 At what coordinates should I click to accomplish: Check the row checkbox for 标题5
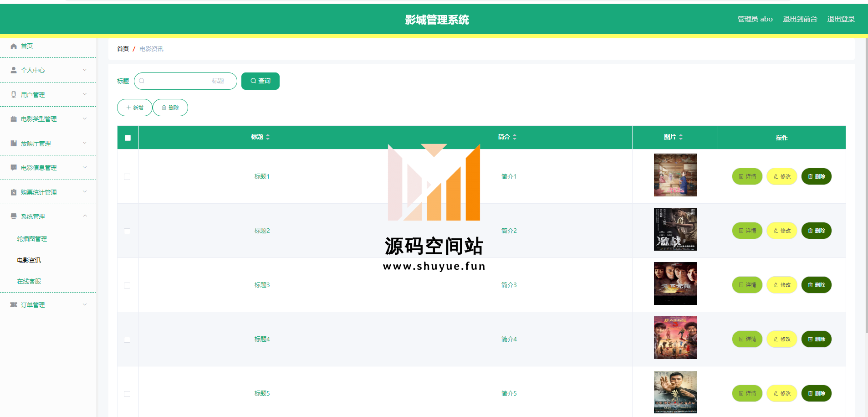(127, 394)
